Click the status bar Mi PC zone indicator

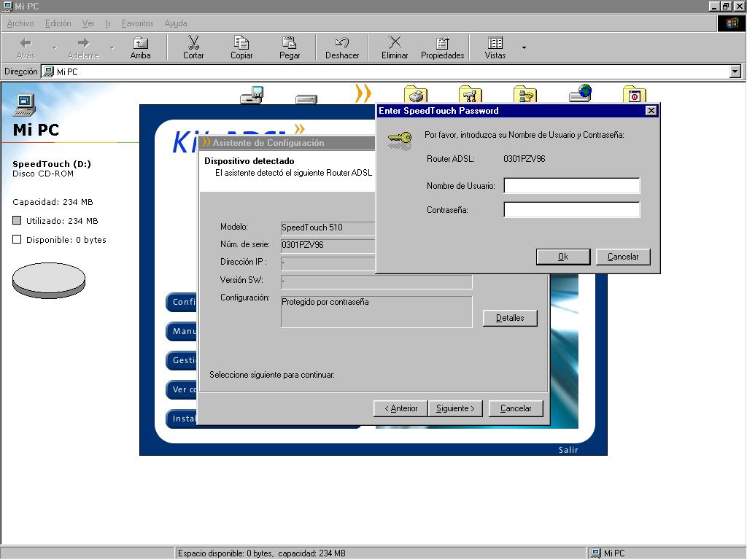click(608, 553)
